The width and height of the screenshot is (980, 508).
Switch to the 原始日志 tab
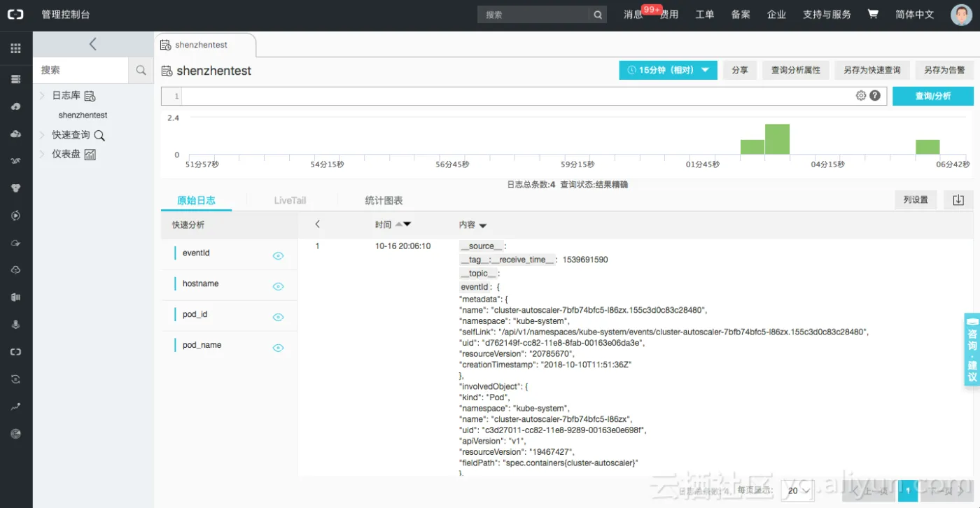point(196,200)
